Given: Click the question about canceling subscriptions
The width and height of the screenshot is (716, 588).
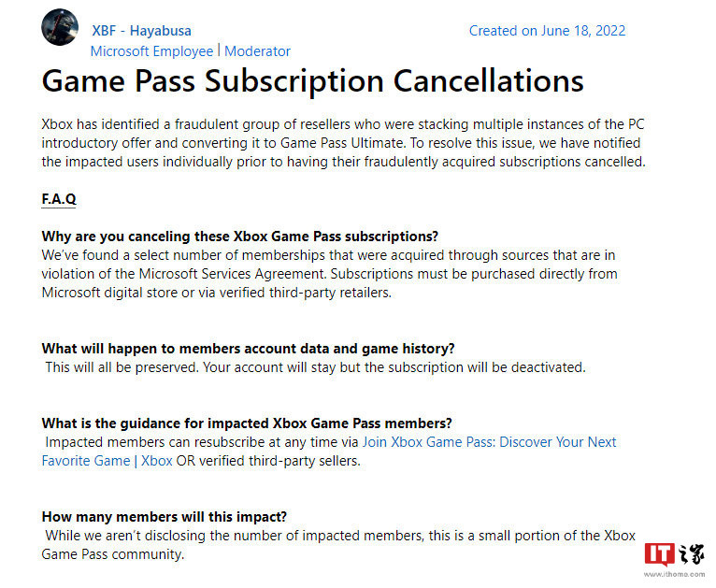Looking at the screenshot, I should (x=240, y=236).
